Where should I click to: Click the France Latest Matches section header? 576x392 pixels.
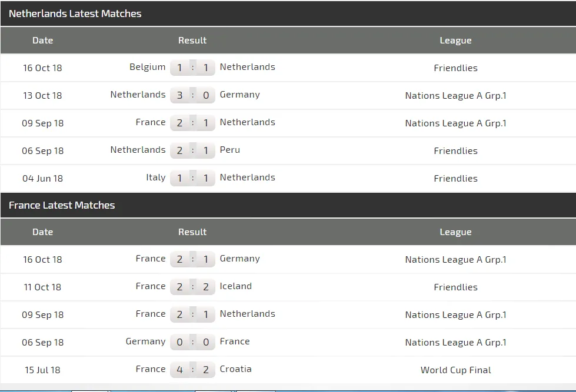click(x=62, y=205)
